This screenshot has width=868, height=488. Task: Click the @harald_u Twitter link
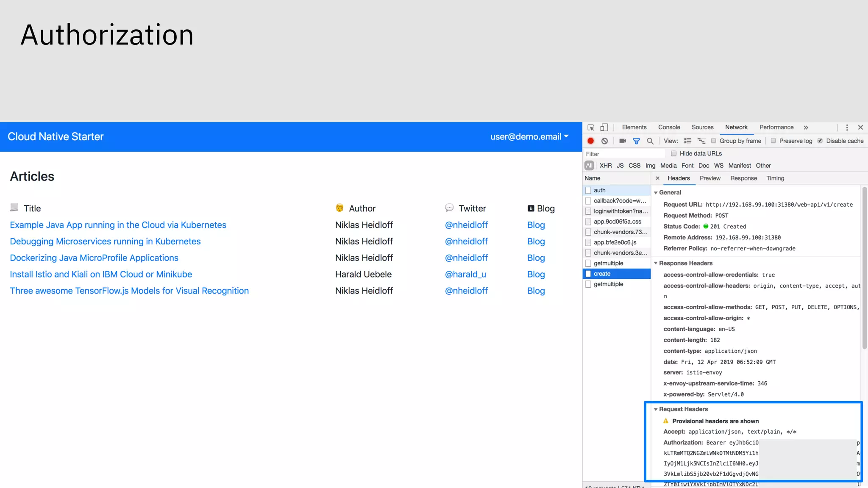tap(465, 274)
